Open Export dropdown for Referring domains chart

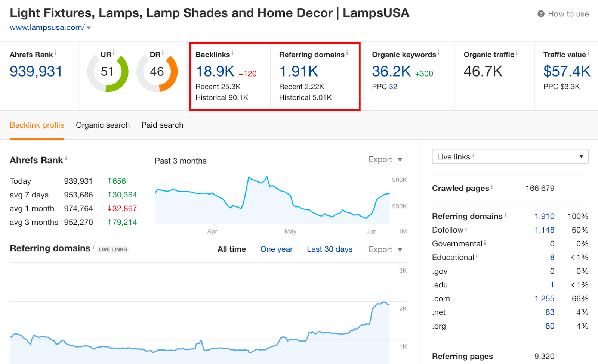pyautogui.click(x=385, y=249)
